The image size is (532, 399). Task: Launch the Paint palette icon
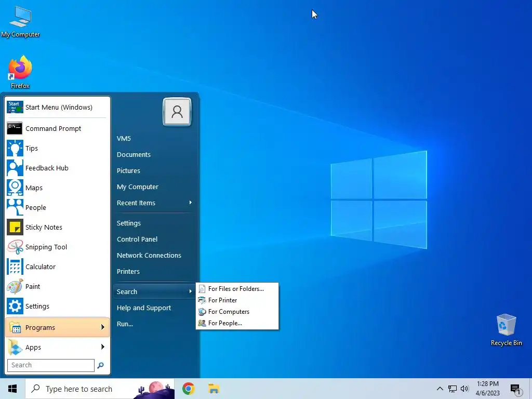[15, 286]
